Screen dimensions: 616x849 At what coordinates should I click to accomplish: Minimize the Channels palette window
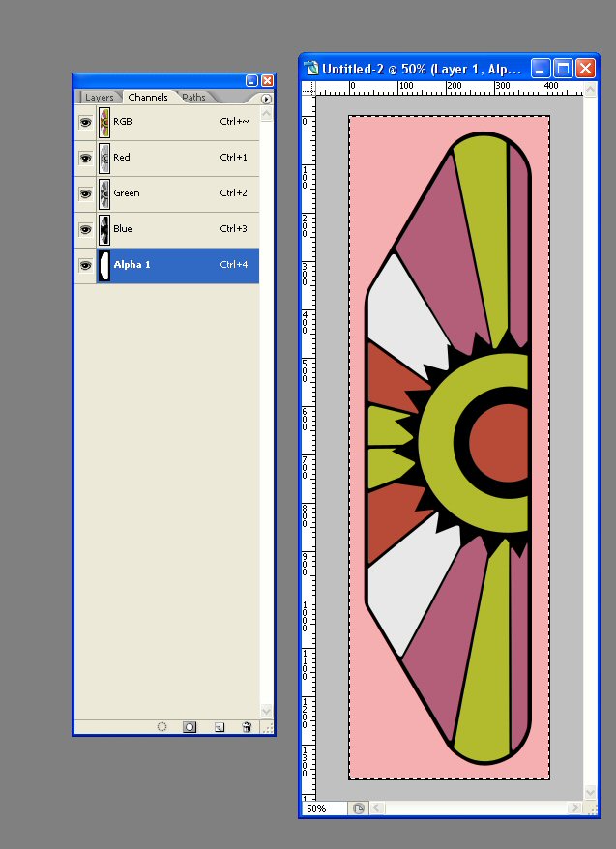251,80
